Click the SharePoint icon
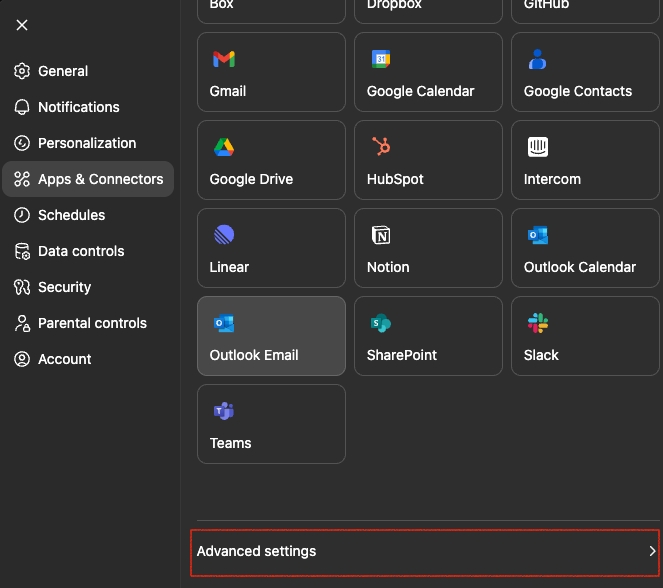This screenshot has height=588, width=663. pyautogui.click(x=381, y=324)
